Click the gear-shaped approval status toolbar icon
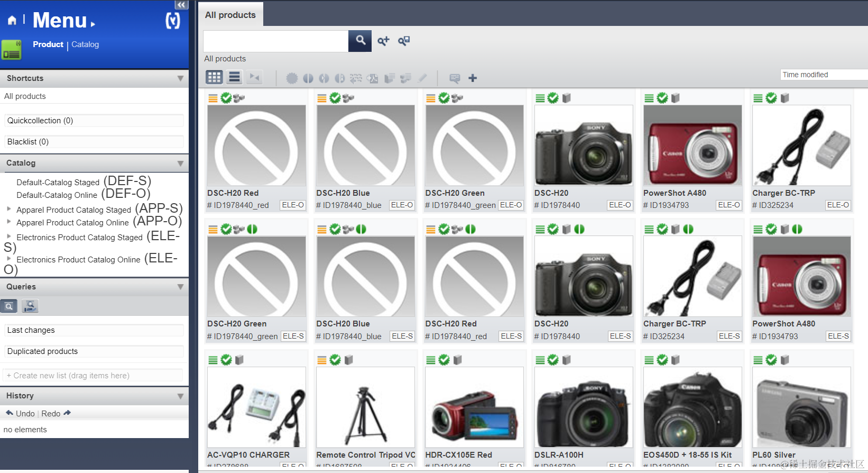 click(292, 78)
